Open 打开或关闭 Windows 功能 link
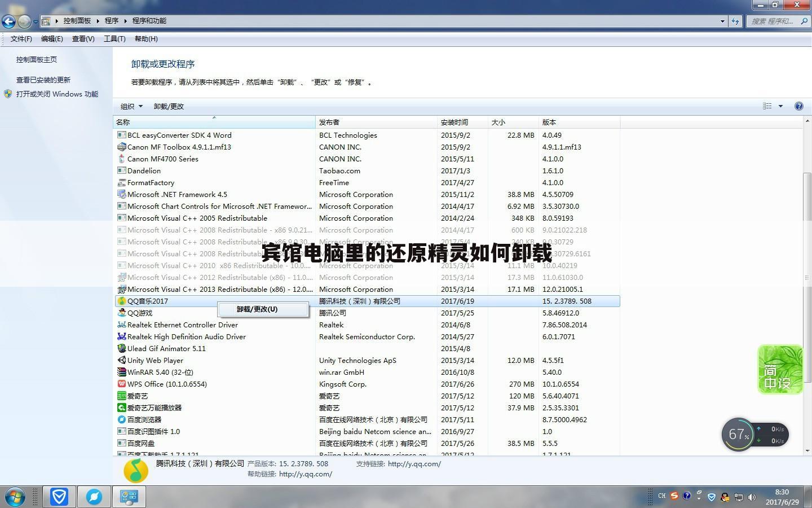Image resolution: width=812 pixels, height=508 pixels. click(57, 94)
